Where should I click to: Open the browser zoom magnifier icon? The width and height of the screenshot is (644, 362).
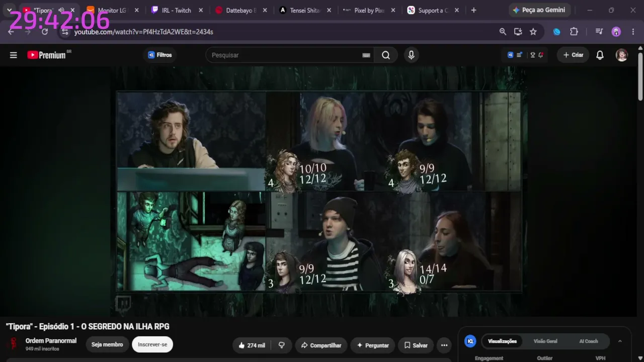click(x=503, y=32)
